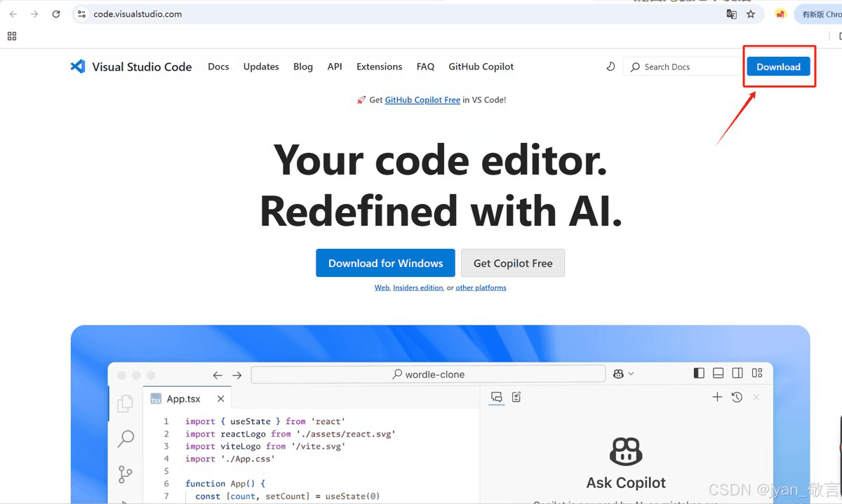Toggle dark mode with the moon icon
This screenshot has height=504, width=842.
[x=610, y=66]
